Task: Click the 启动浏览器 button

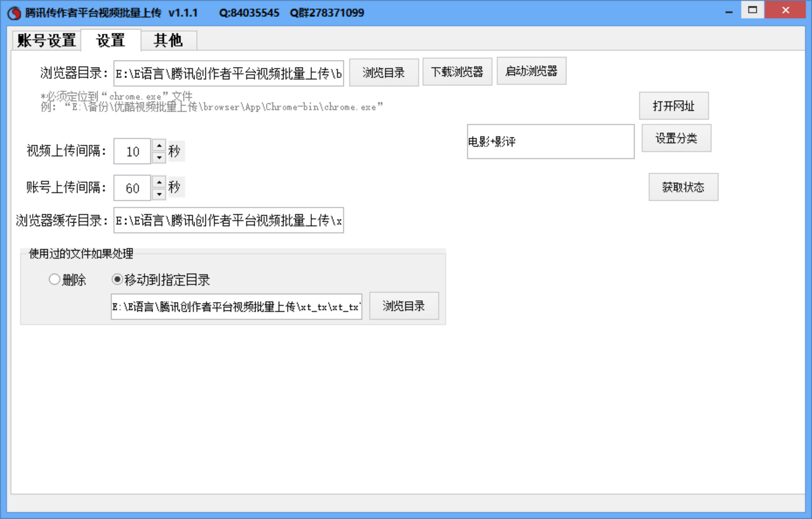Action: tap(531, 71)
